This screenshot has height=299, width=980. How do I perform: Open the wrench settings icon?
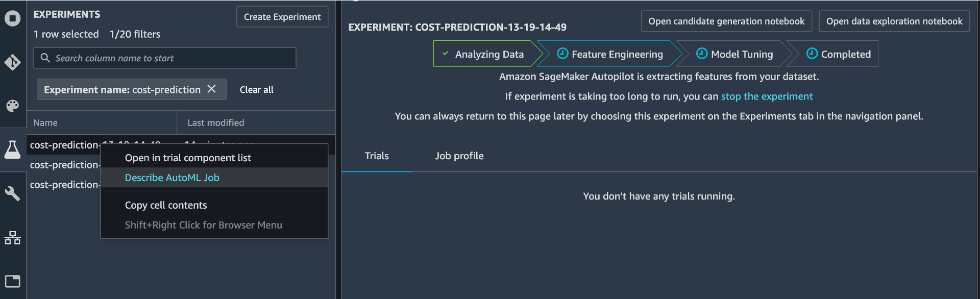[12, 193]
